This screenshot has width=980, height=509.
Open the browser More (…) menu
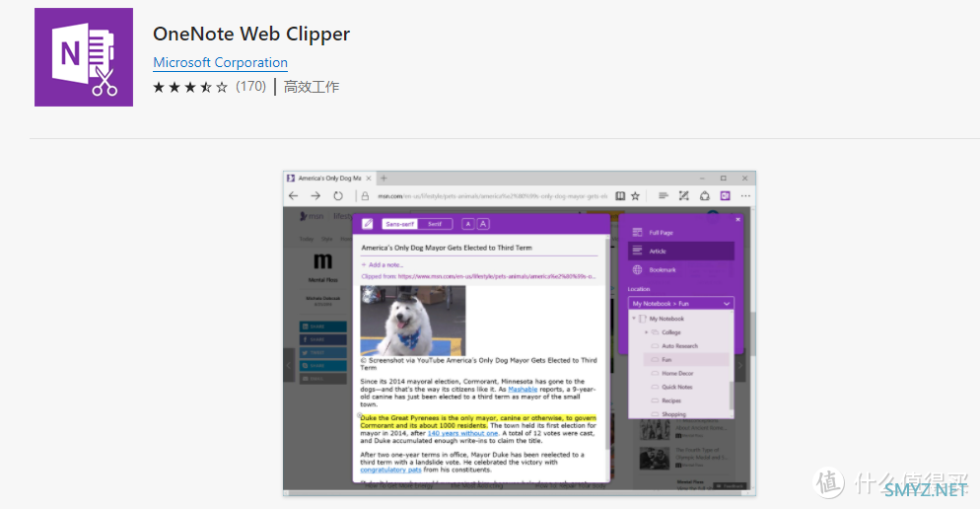click(745, 195)
